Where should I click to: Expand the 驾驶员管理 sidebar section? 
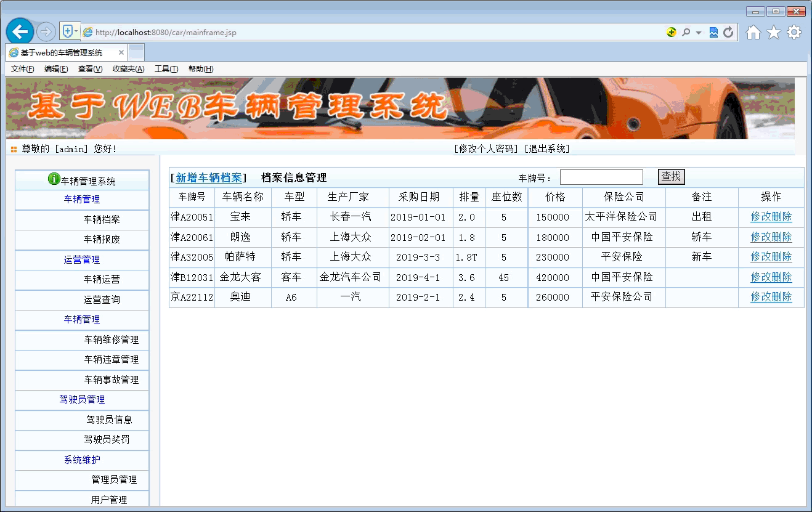pos(82,399)
